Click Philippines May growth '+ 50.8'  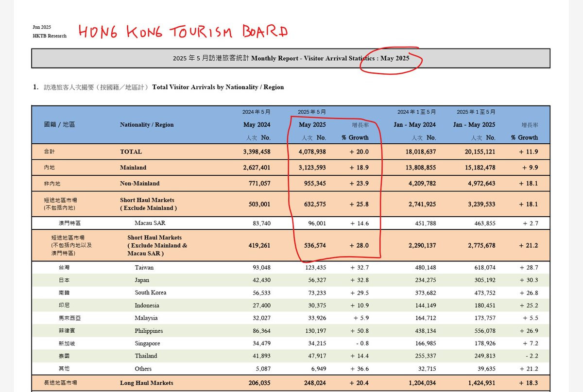[x=359, y=331]
